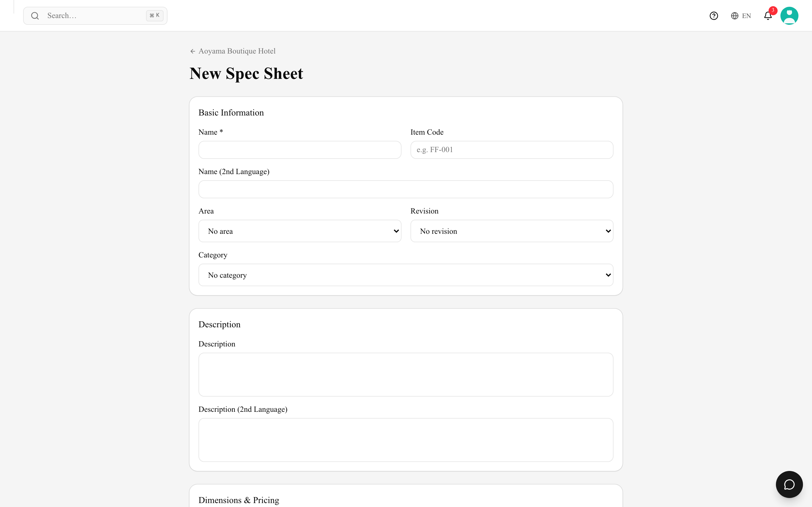The height and width of the screenshot is (507, 812).
Task: Focus the Name required field
Action: (300, 150)
